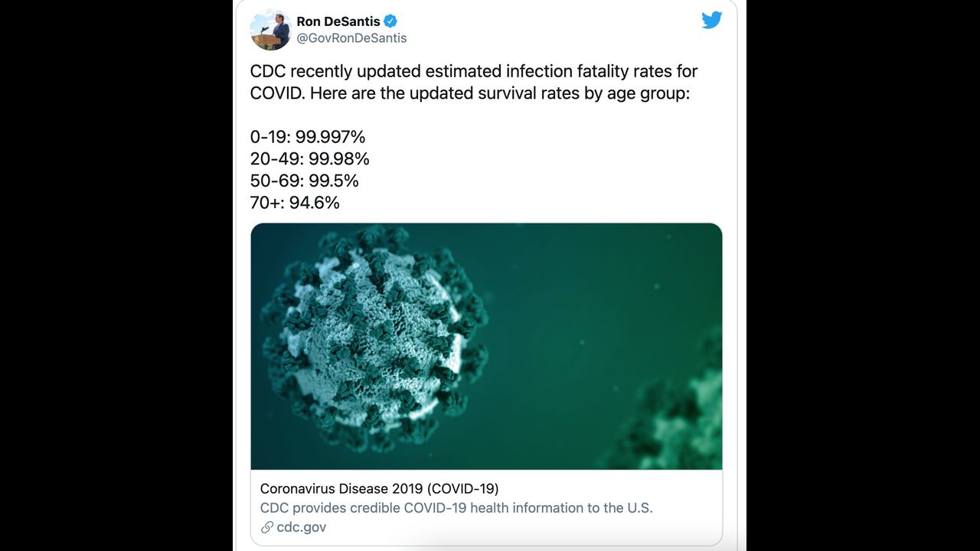Click the Twitter bird logo
Viewport: 980px width, 551px height.
711,21
